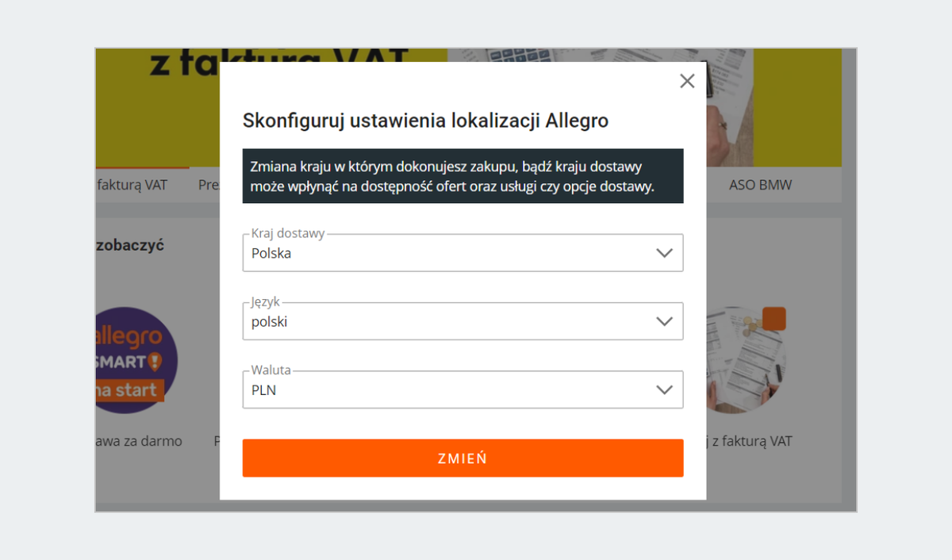Expand the Język dropdown chevron
The height and width of the screenshot is (560, 952).
(x=664, y=321)
